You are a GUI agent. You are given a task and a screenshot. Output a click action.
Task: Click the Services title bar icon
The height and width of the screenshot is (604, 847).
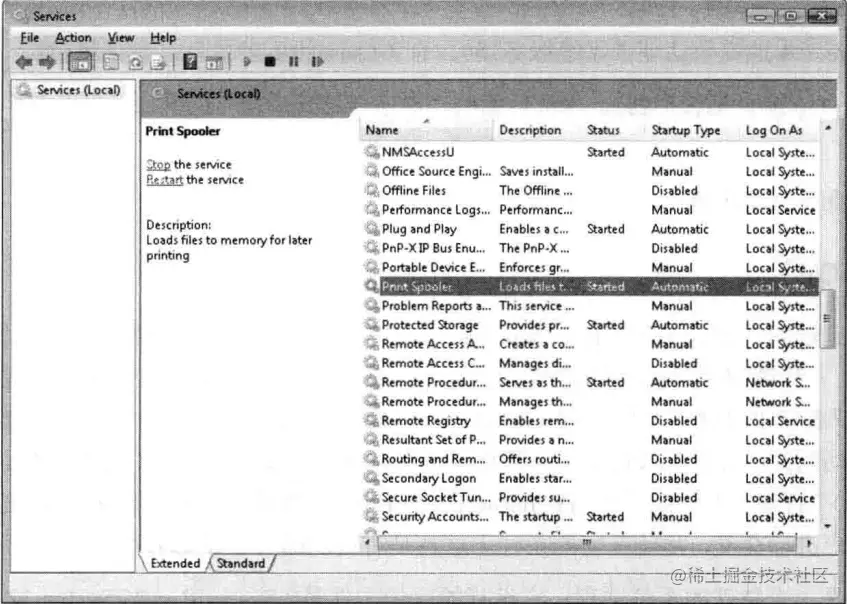tap(21, 15)
